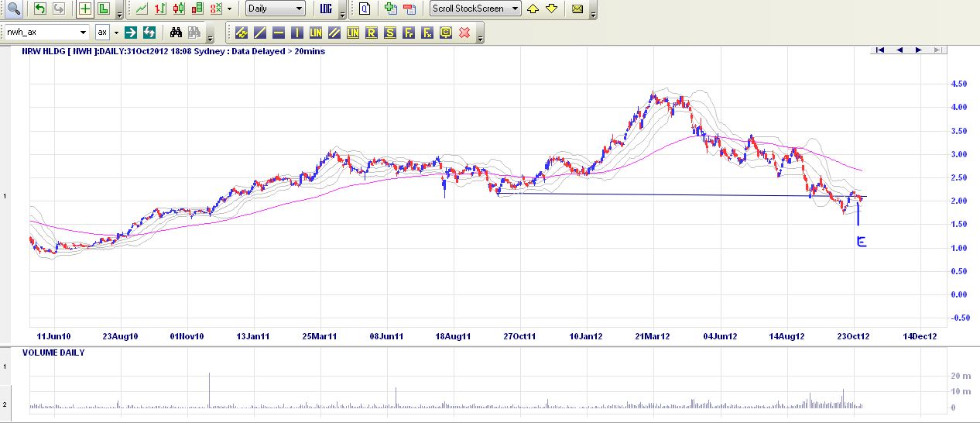Click the 20 m volume axis label

pos(959,376)
